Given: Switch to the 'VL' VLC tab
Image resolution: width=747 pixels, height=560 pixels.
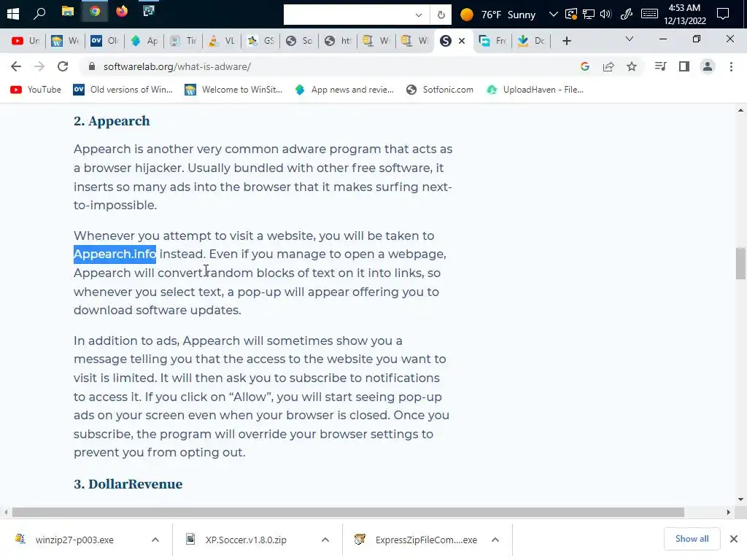Looking at the screenshot, I should tap(222, 41).
